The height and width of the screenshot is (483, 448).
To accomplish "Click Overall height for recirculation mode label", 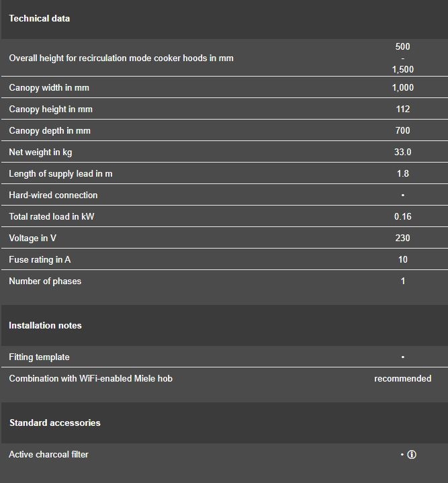I will (121, 58).
